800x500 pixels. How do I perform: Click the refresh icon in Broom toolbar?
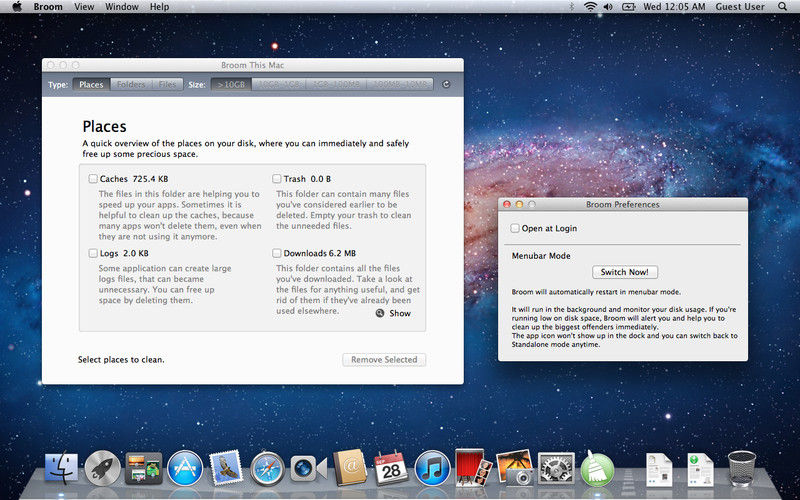pos(446,84)
